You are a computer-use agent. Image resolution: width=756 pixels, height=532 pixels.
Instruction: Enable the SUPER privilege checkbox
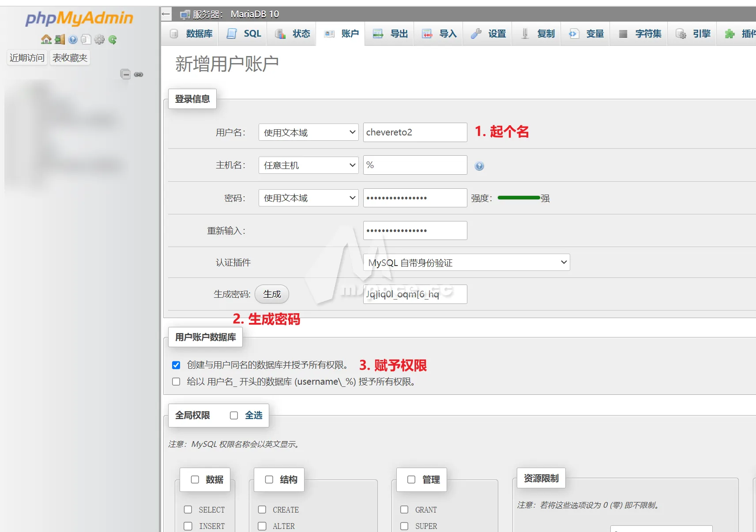tap(404, 526)
